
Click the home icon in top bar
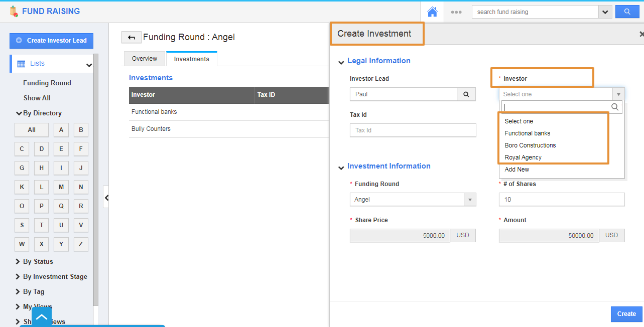pyautogui.click(x=432, y=12)
